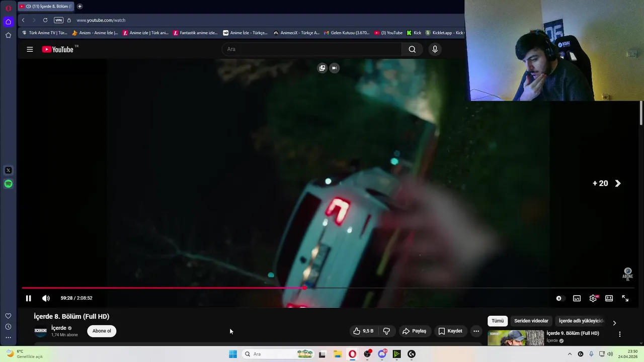Open the Windows Start menu
The width and height of the screenshot is (644, 362).
point(233,354)
